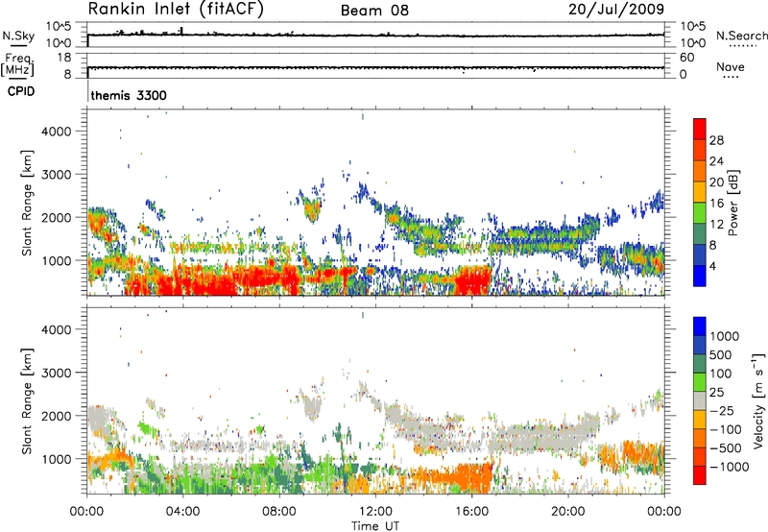Select the gray ±25 segment of Velocity color bar
The image size is (768, 532).
[700, 400]
